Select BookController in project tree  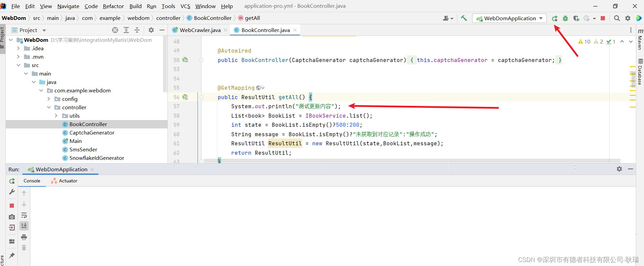[x=88, y=124]
